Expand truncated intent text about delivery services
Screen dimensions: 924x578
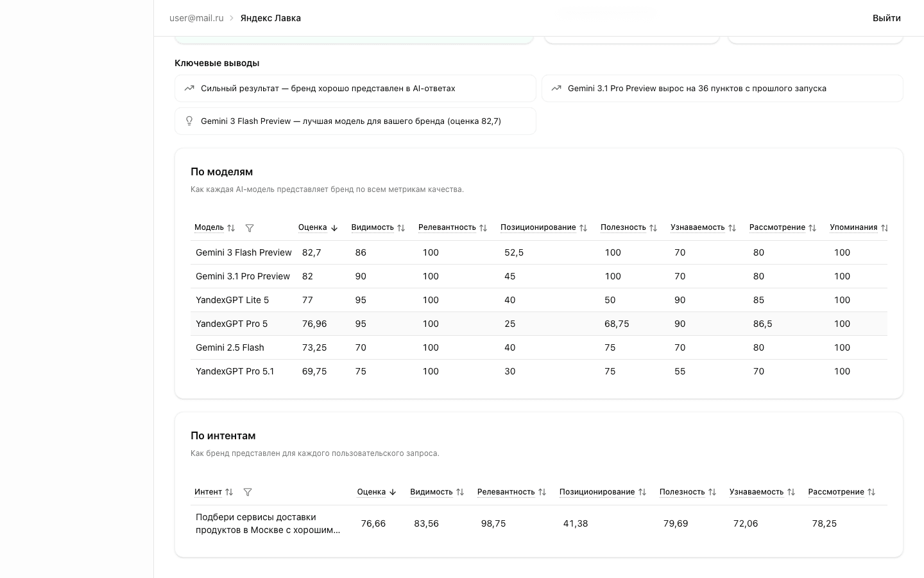click(x=268, y=523)
